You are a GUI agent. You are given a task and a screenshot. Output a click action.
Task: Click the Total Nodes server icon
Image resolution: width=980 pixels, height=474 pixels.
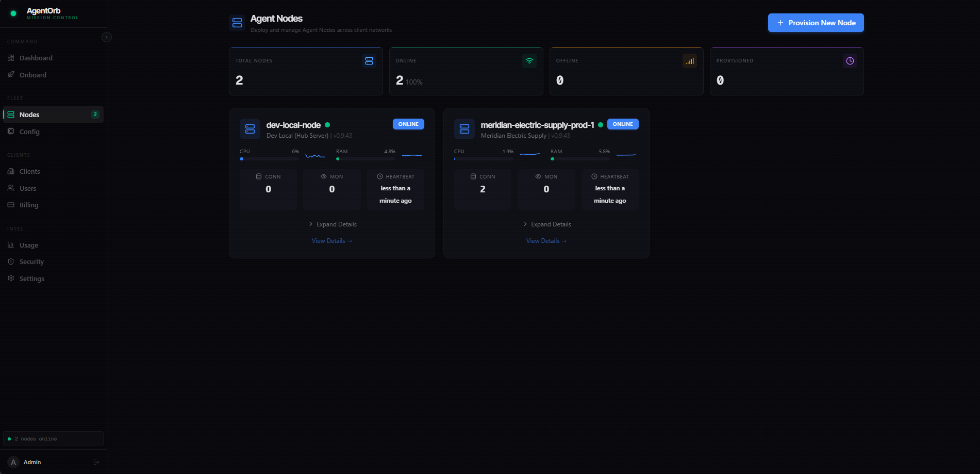369,61
